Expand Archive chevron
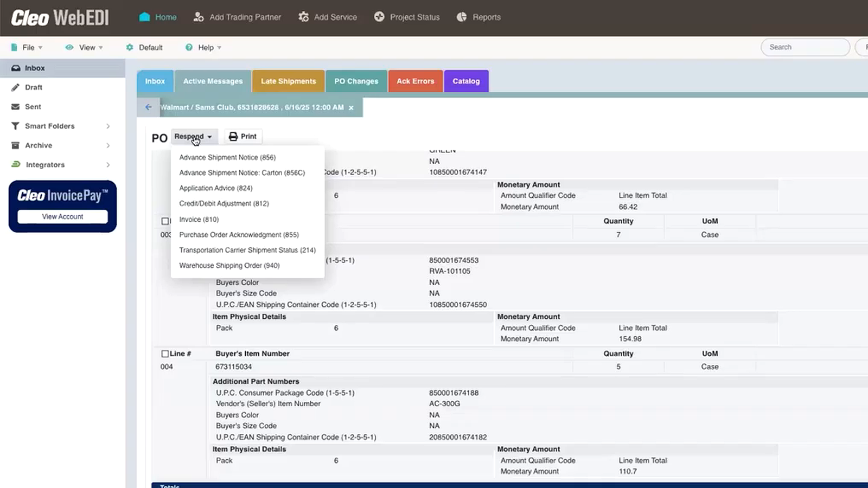Viewport: 868px width, 488px height. [x=108, y=145]
